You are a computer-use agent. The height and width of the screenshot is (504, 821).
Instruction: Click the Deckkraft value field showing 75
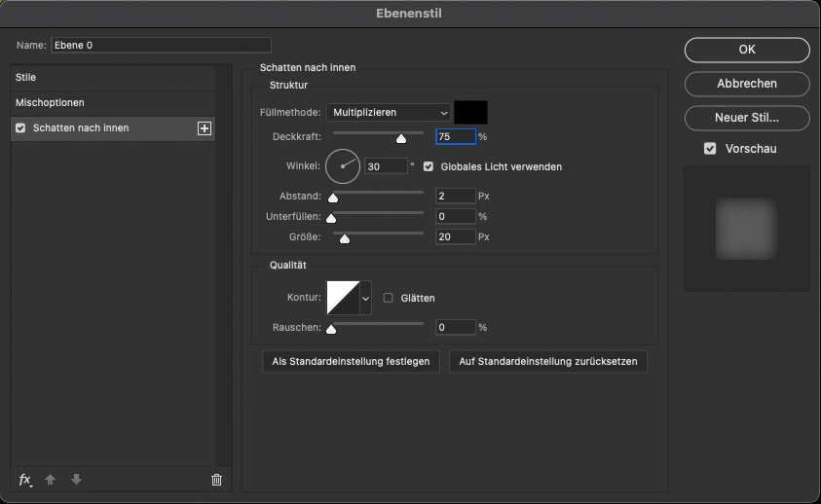click(x=456, y=136)
